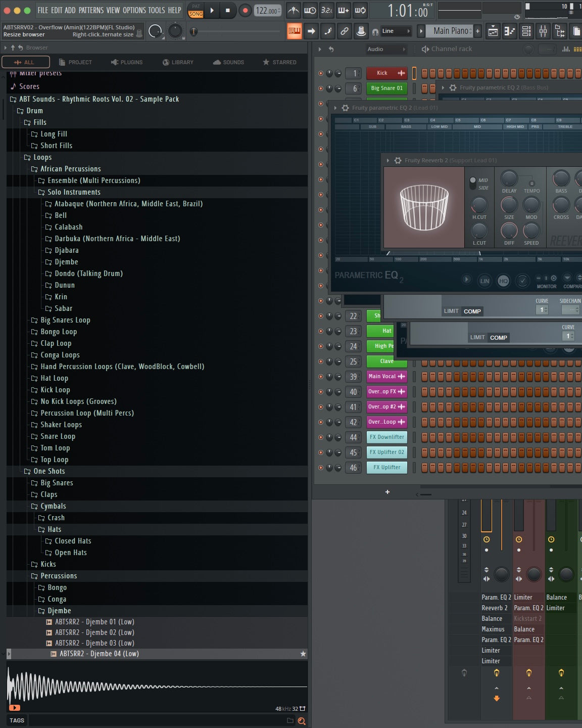Click the stamp tool icon

coord(361,31)
